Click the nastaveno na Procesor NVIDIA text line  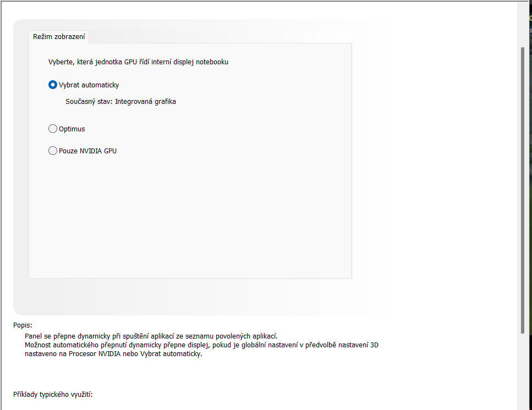pos(113,354)
